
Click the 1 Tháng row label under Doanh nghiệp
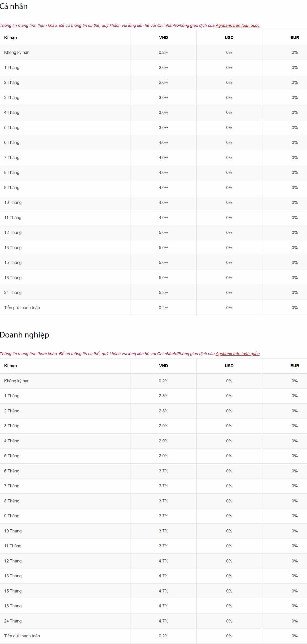(x=12, y=396)
